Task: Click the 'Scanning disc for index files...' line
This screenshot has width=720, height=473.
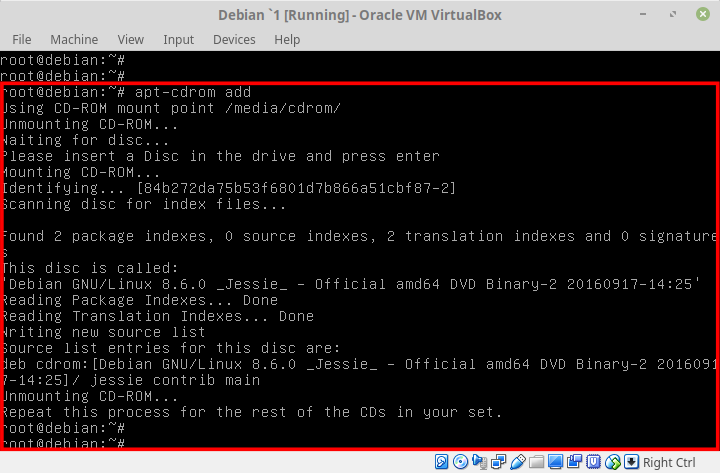Action: click(144, 204)
